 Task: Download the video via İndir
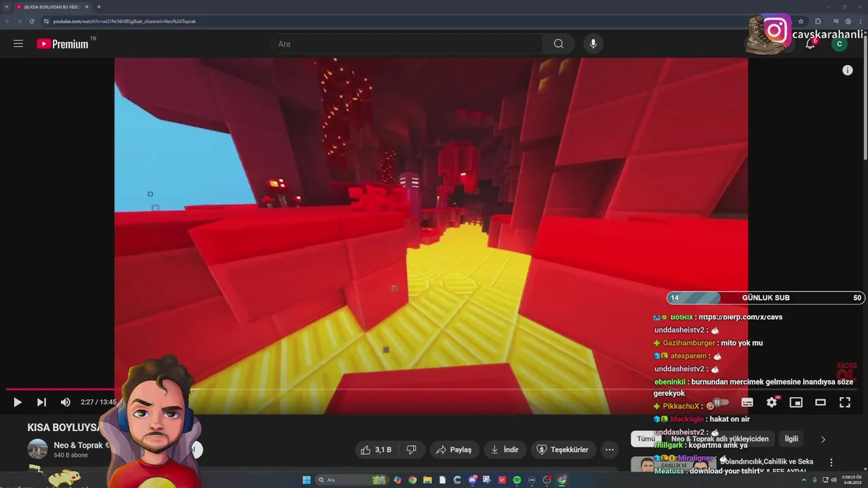[x=505, y=449]
